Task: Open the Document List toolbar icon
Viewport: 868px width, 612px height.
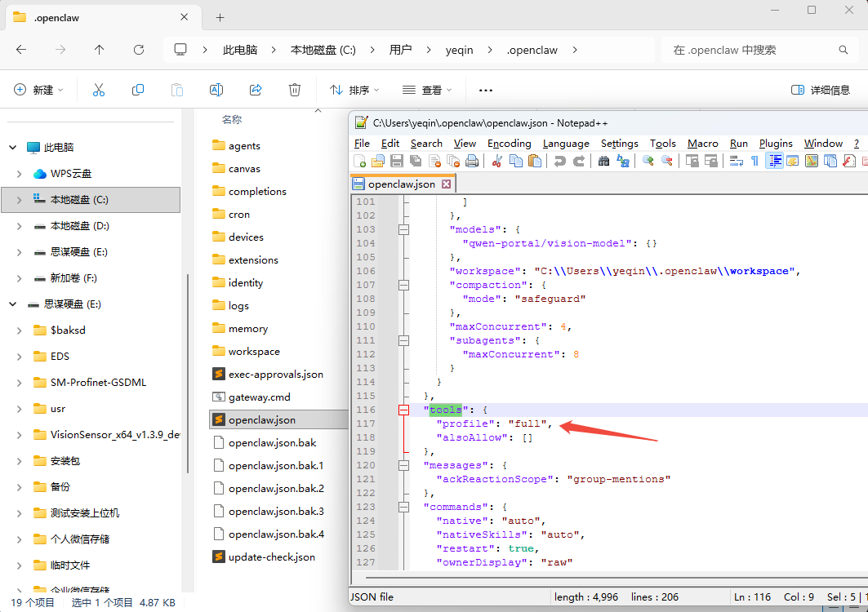Action: pos(830,161)
